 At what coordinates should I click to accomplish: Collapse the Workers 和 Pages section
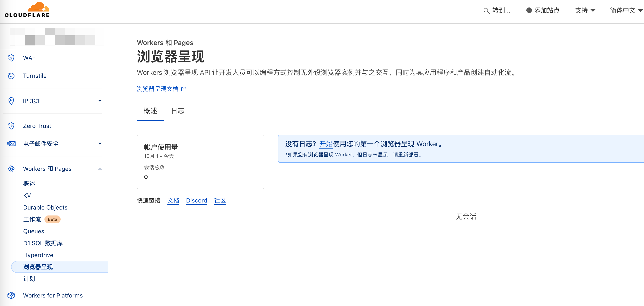(100, 169)
